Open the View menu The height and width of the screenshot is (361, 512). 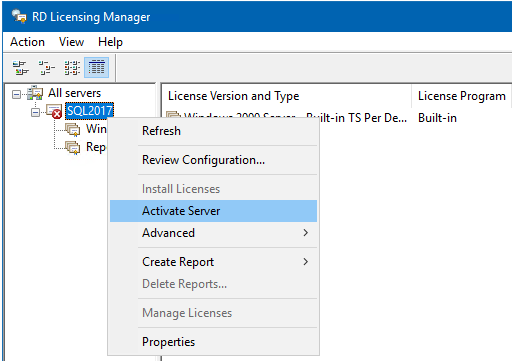point(71,42)
